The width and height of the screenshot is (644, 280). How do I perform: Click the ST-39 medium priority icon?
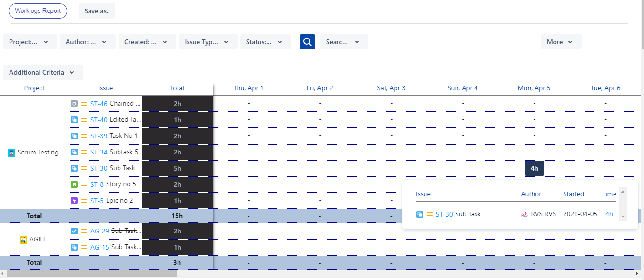tap(84, 136)
